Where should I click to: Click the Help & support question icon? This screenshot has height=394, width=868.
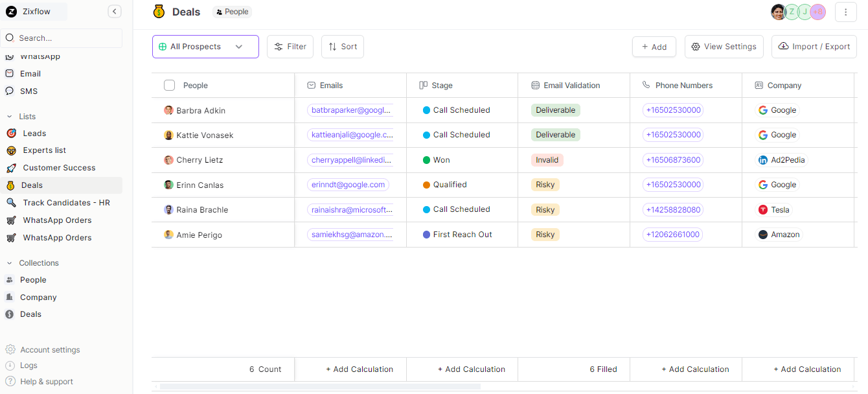10,382
